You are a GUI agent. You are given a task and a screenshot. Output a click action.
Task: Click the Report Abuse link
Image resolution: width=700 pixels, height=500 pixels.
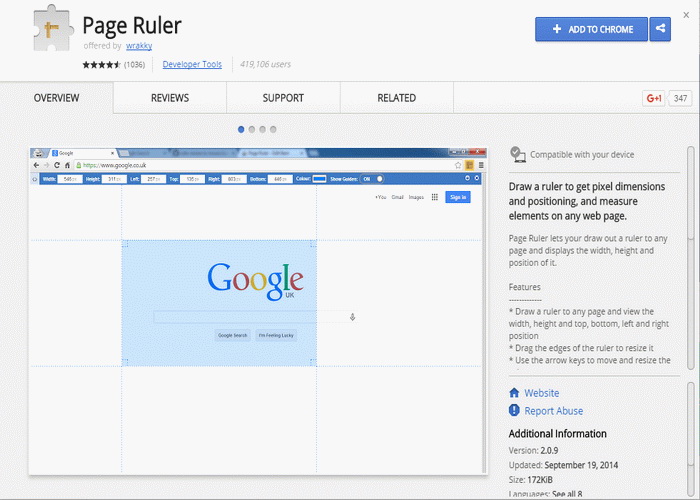click(x=554, y=411)
